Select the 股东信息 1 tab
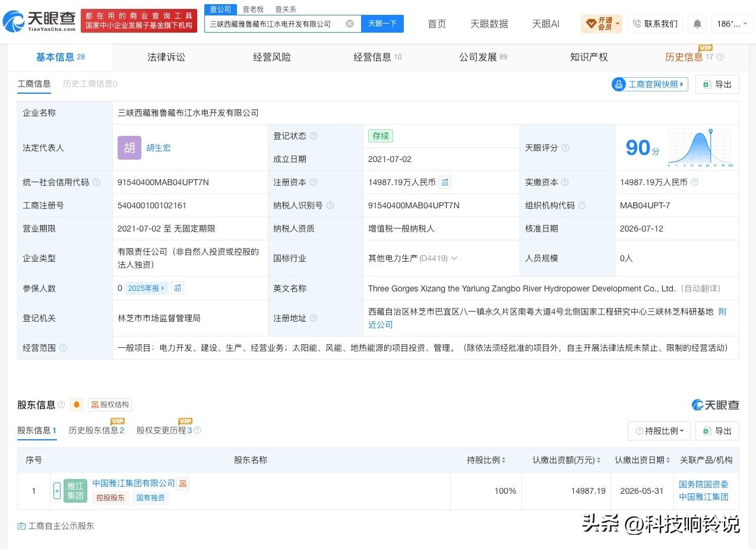The image size is (756, 549). tap(37, 430)
